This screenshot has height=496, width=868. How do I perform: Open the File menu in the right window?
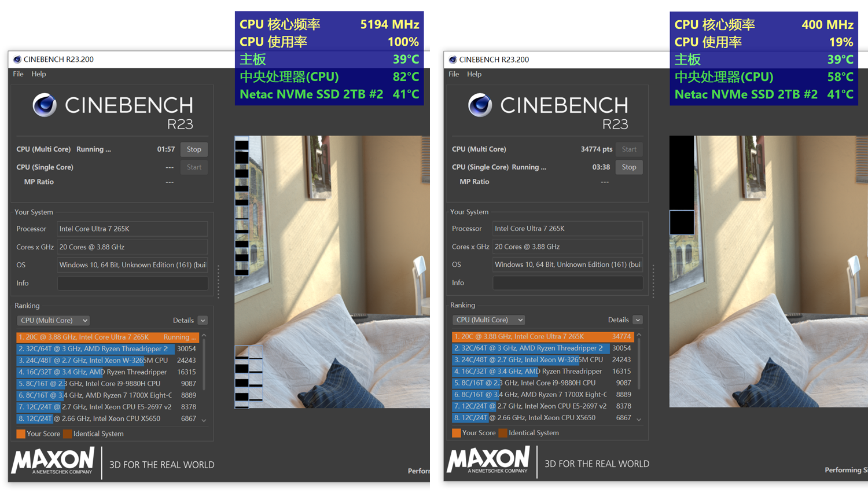coord(454,74)
